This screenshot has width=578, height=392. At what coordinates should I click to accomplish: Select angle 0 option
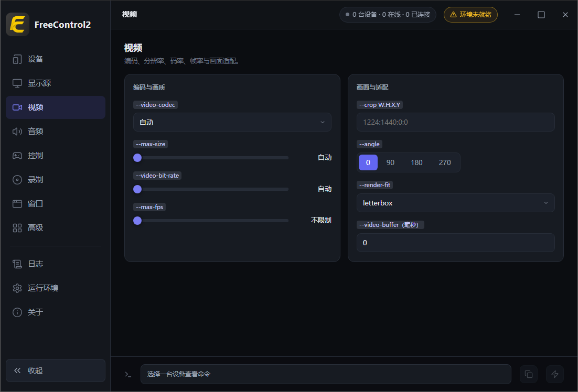point(368,162)
